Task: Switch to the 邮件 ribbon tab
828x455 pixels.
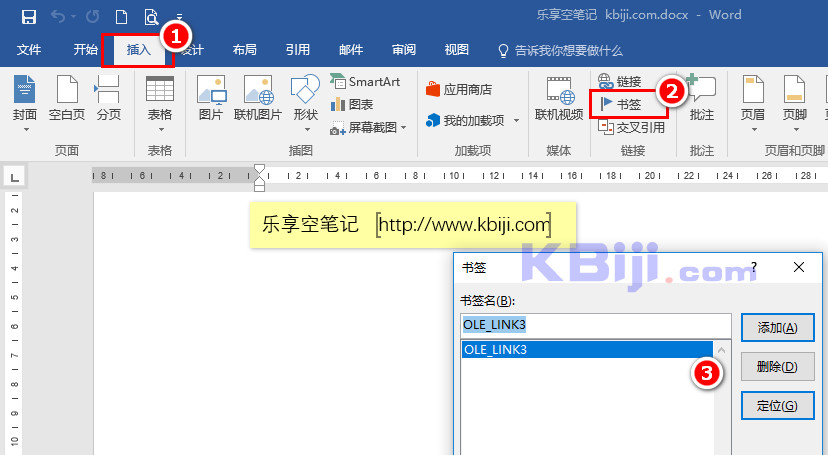Action: click(x=351, y=50)
